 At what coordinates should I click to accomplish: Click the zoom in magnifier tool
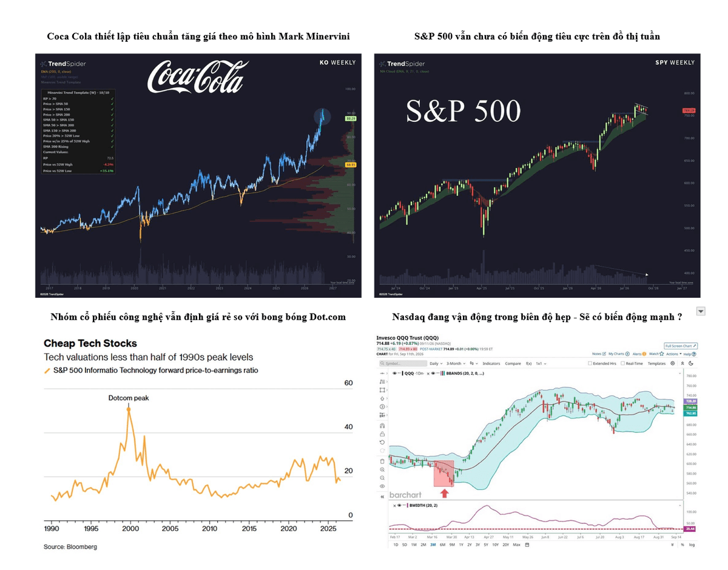[382, 469]
